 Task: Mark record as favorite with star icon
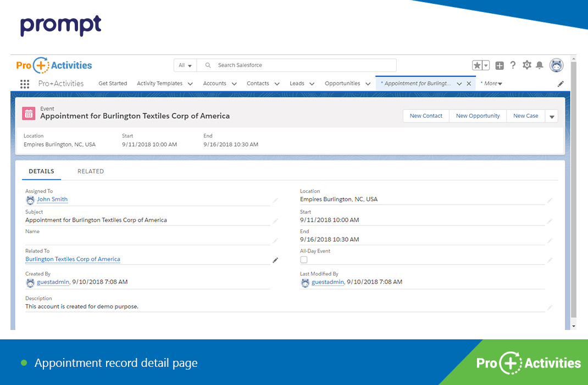click(x=477, y=65)
